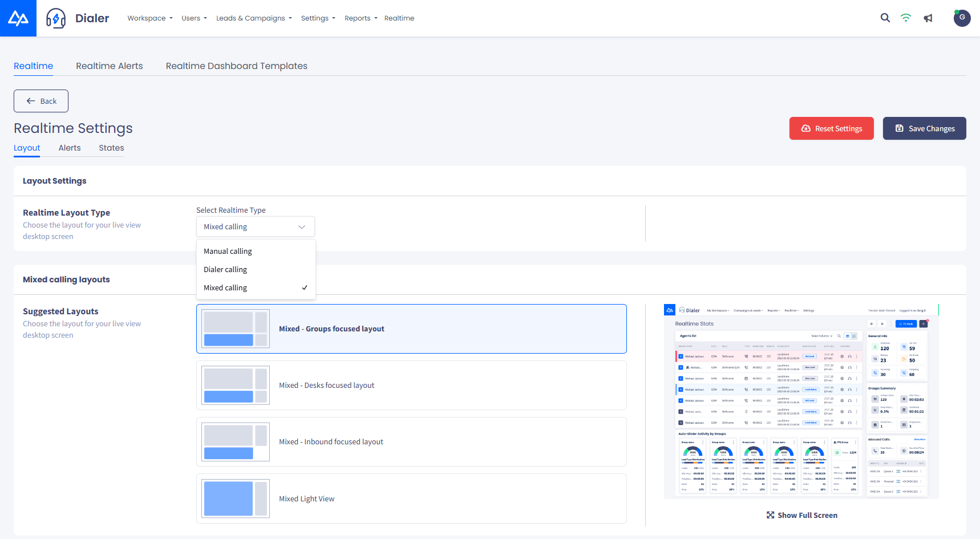Click the Mixed calling layouts heading

pyautogui.click(x=66, y=279)
